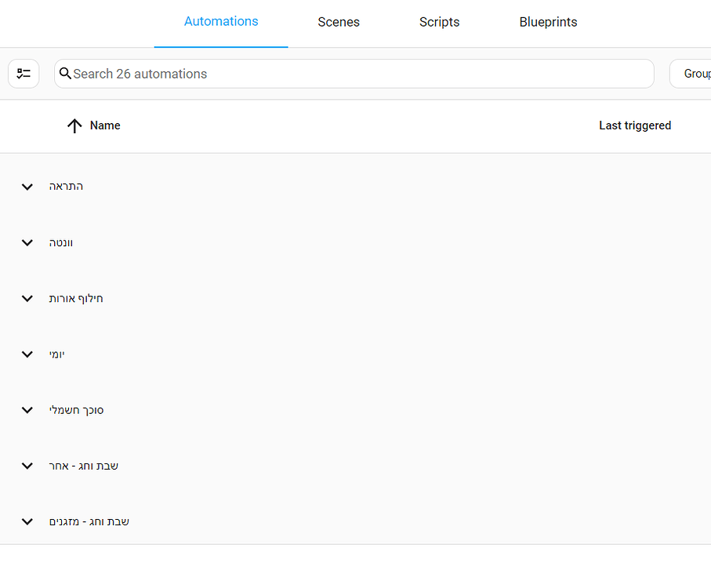Expand the יומי group
Screen dimensions: 711x588
click(x=27, y=354)
